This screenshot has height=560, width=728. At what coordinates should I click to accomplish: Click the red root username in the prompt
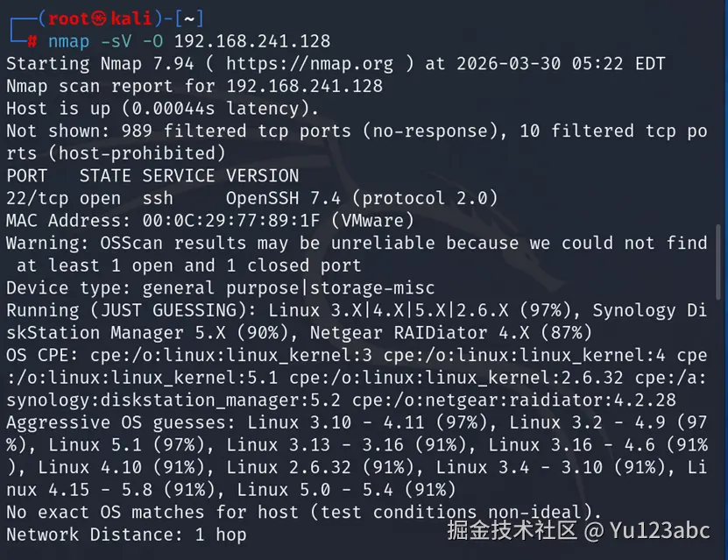click(68, 18)
